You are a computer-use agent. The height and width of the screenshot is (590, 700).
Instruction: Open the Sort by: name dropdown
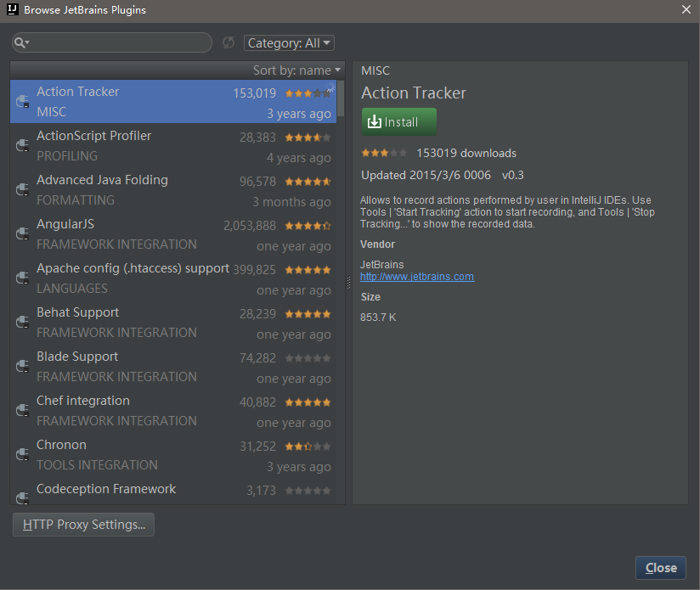[296, 70]
